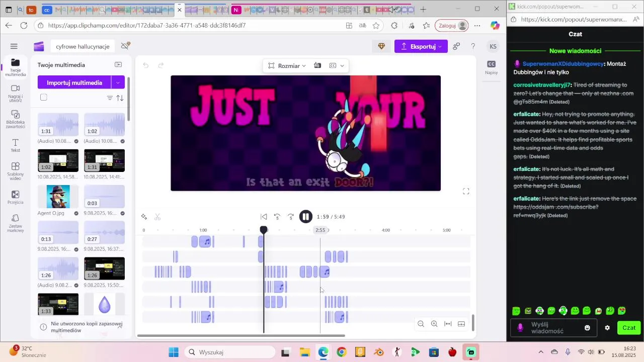Open the Biblioteka zawartości sidebar tab
Viewport: 644px width, 362px height.
[x=16, y=120]
